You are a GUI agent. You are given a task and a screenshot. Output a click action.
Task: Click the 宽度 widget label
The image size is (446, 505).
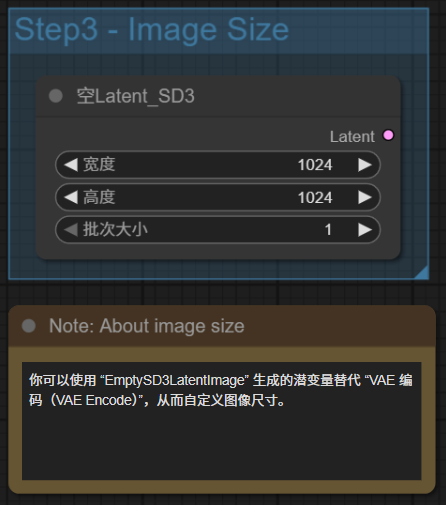point(99,165)
